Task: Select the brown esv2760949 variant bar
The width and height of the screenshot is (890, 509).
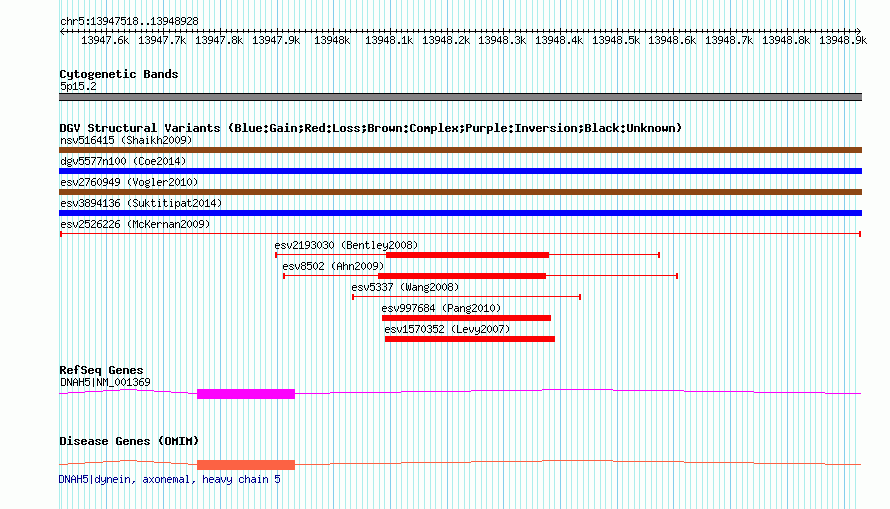Action: (x=460, y=192)
